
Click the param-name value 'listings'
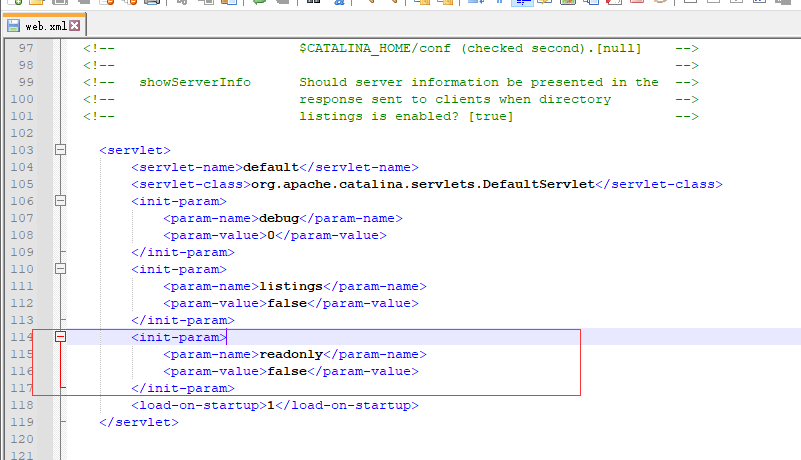pos(291,286)
